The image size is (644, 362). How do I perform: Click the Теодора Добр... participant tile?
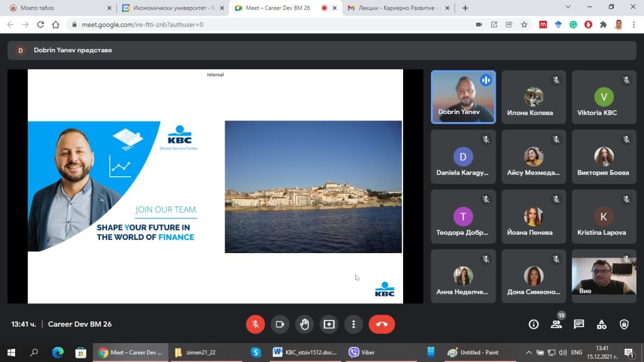pos(464,217)
